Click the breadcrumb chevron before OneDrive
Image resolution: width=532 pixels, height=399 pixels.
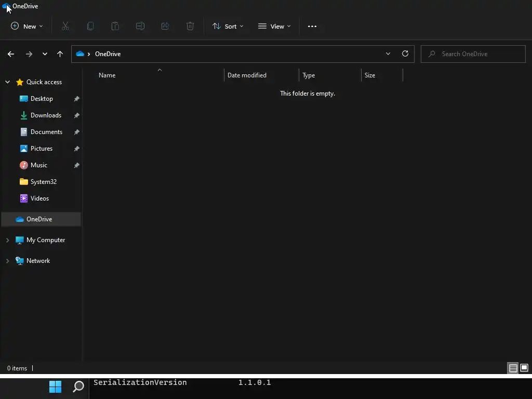[x=89, y=54]
